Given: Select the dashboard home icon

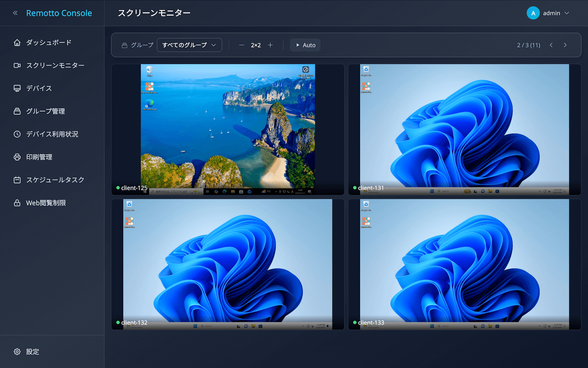Looking at the screenshot, I should coord(16,42).
